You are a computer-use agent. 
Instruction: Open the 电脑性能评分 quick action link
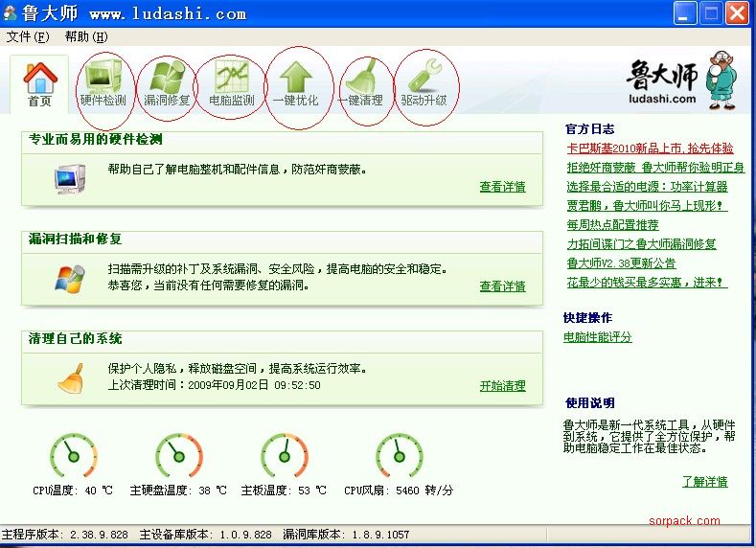click(598, 337)
